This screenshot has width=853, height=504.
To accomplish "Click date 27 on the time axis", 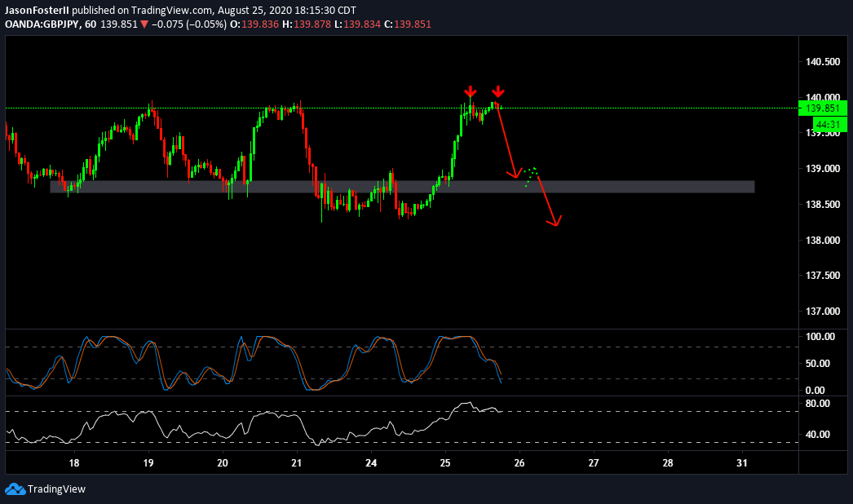I will pos(594,463).
